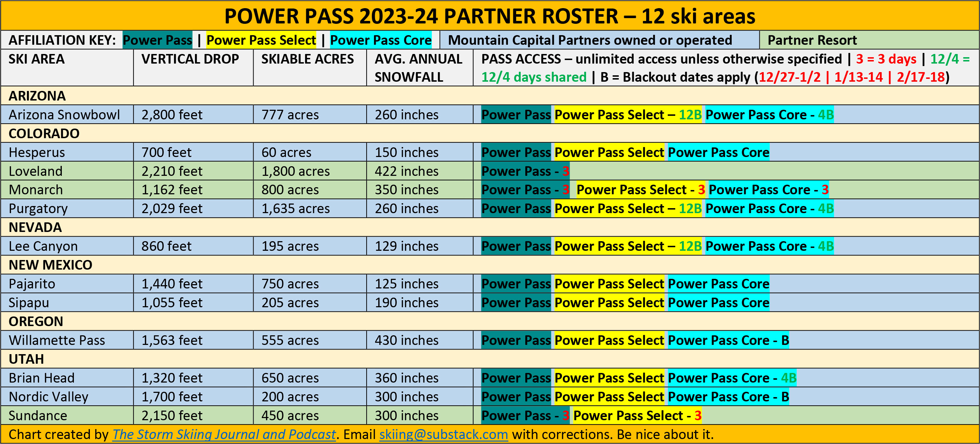Screen dimensions: 980x444
Task: Click Monarch's Power Pass Select - 3 label
Action: 640,190
